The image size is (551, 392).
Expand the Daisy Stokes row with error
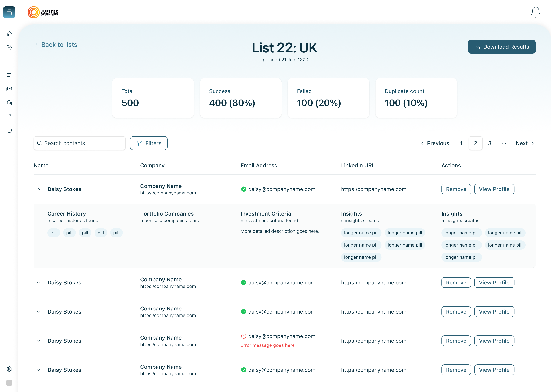(x=38, y=341)
